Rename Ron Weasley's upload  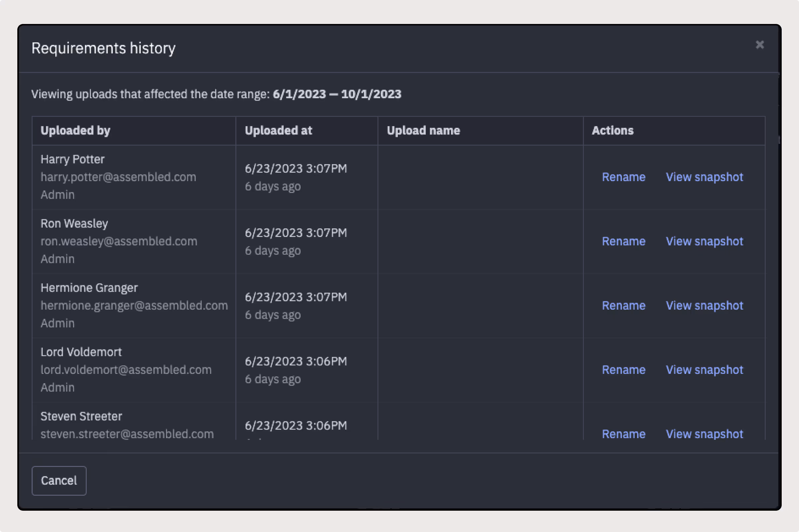coord(623,241)
